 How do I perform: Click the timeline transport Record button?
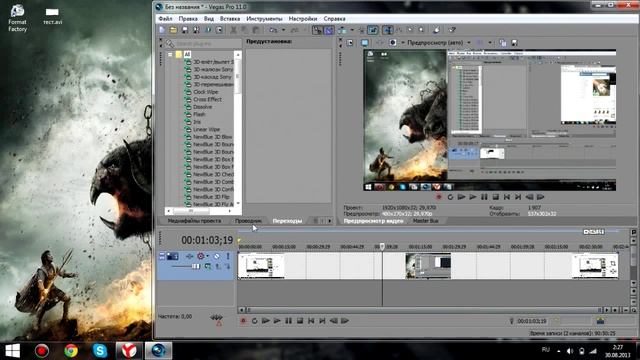click(243, 321)
